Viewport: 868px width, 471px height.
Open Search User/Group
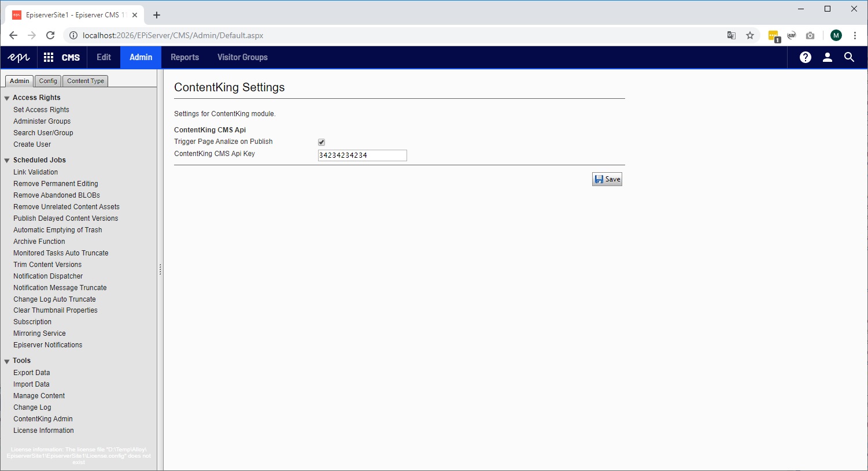click(43, 133)
